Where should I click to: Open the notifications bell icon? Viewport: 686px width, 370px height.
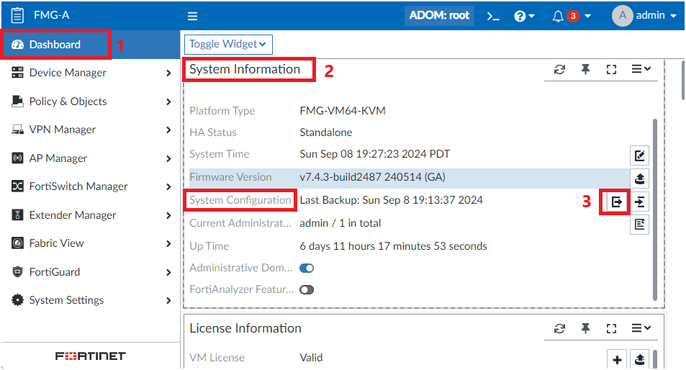pos(557,16)
